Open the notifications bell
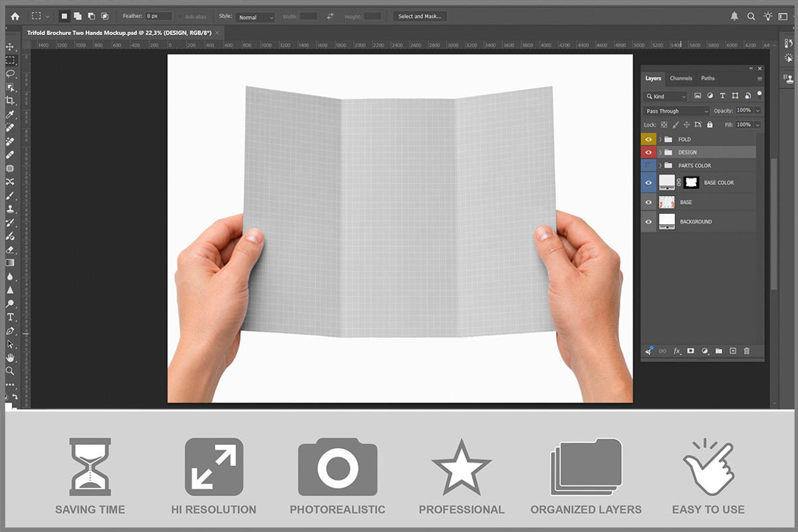This screenshot has width=798, height=532. (x=735, y=16)
